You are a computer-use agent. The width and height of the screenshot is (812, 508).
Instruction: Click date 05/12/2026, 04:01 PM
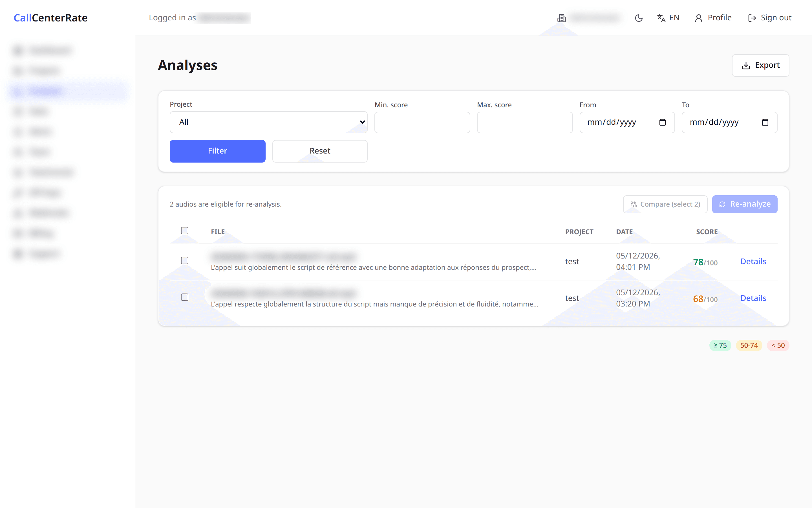(638, 261)
